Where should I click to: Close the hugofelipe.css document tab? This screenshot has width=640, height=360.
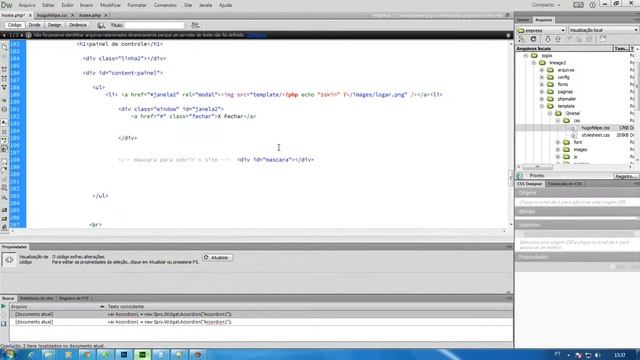(x=72, y=15)
